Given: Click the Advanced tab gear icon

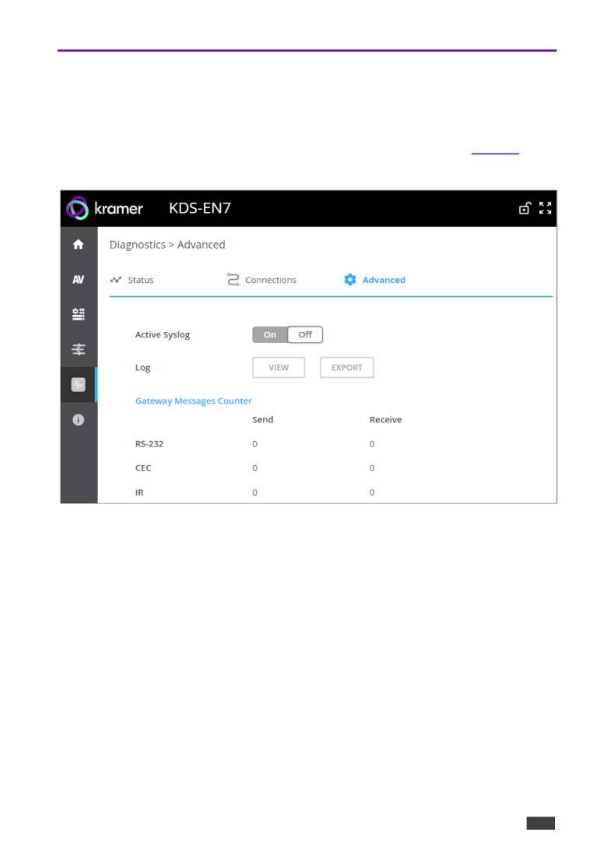Looking at the screenshot, I should (350, 280).
